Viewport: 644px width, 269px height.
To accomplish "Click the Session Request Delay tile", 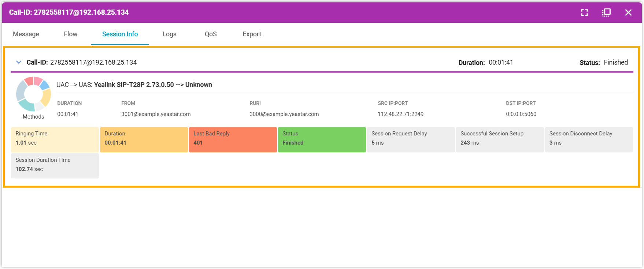I will (411, 139).
